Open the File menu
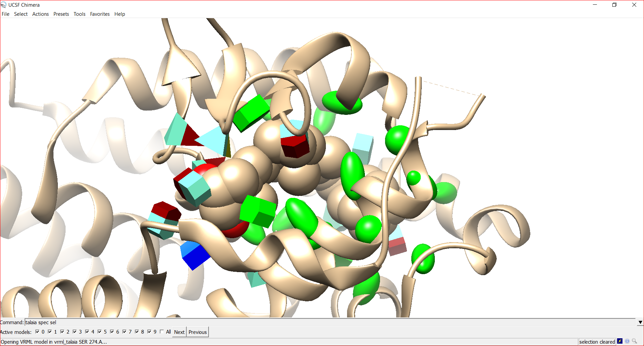 tap(5, 14)
